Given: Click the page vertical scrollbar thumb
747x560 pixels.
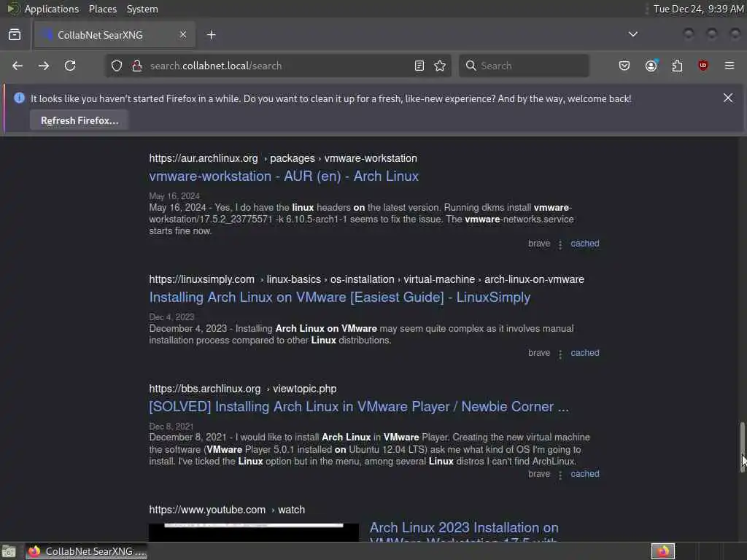Looking at the screenshot, I should 742,447.
